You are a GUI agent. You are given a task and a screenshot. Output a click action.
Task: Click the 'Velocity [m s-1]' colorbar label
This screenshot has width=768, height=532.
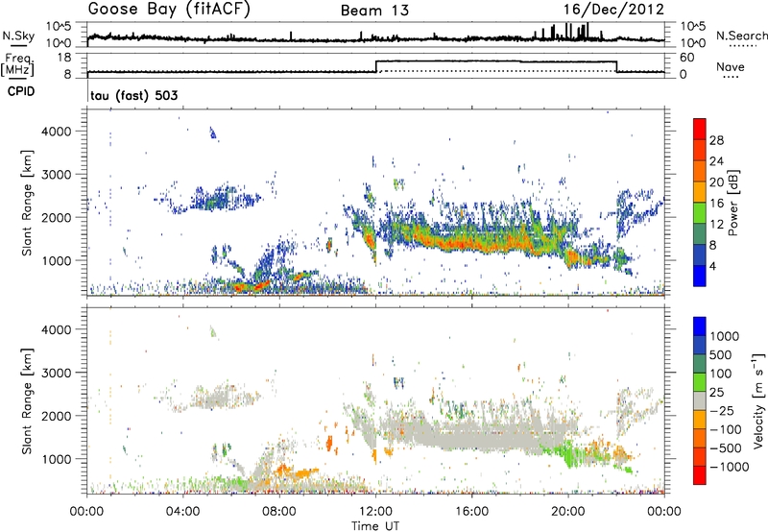pyautogui.click(x=758, y=400)
